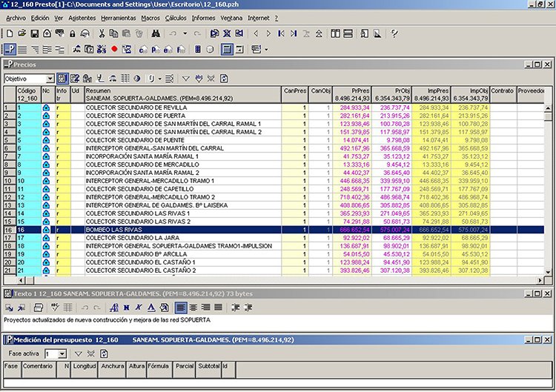
Task: Click the binoculars search icon
Action: (156, 33)
